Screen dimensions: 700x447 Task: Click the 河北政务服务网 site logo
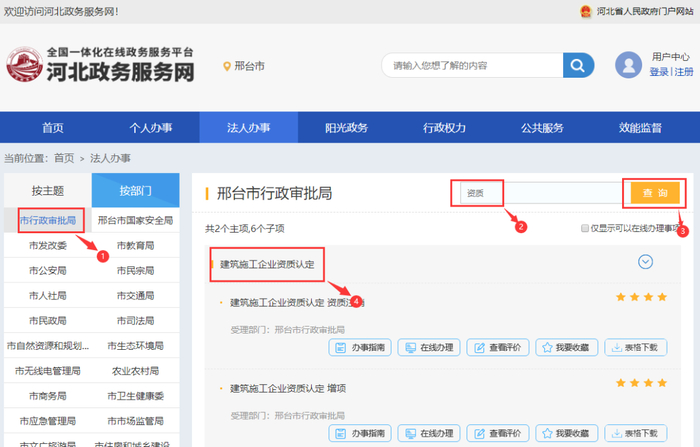click(x=100, y=65)
